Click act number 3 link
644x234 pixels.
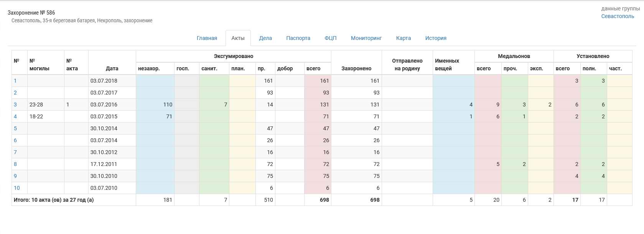pyautogui.click(x=15, y=105)
